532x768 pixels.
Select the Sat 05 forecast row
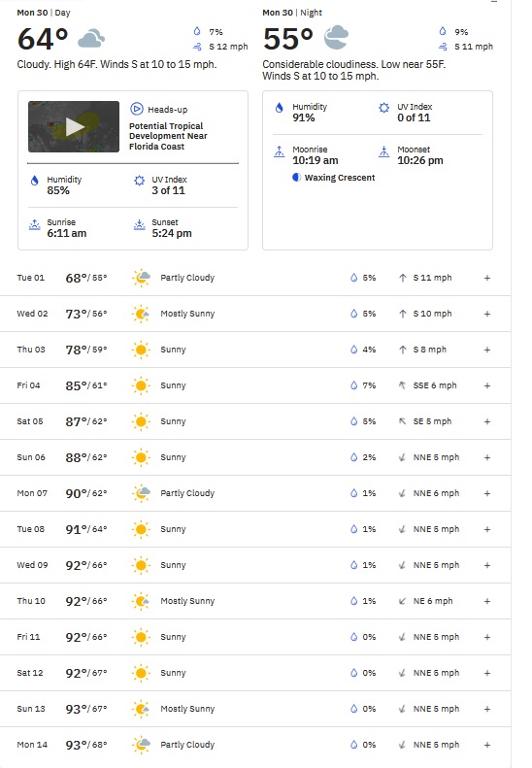[255, 421]
